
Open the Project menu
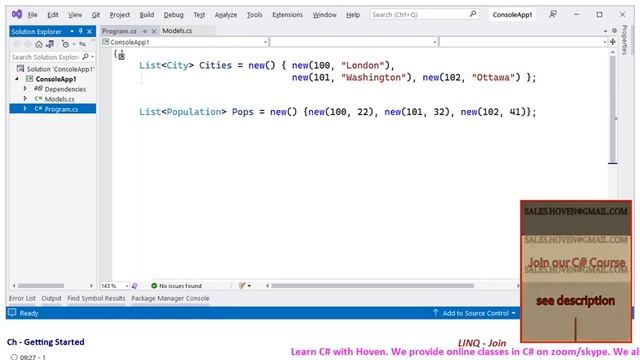coord(120,15)
